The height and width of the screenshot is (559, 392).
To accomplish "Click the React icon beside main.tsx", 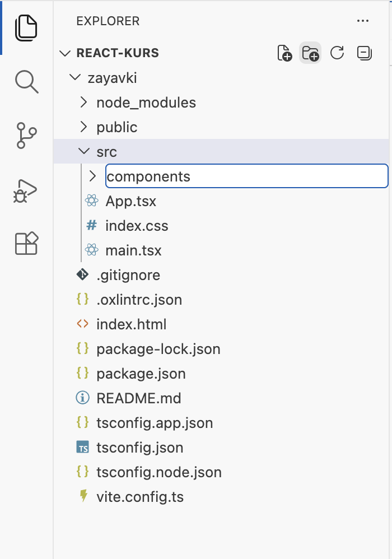I will (92, 250).
